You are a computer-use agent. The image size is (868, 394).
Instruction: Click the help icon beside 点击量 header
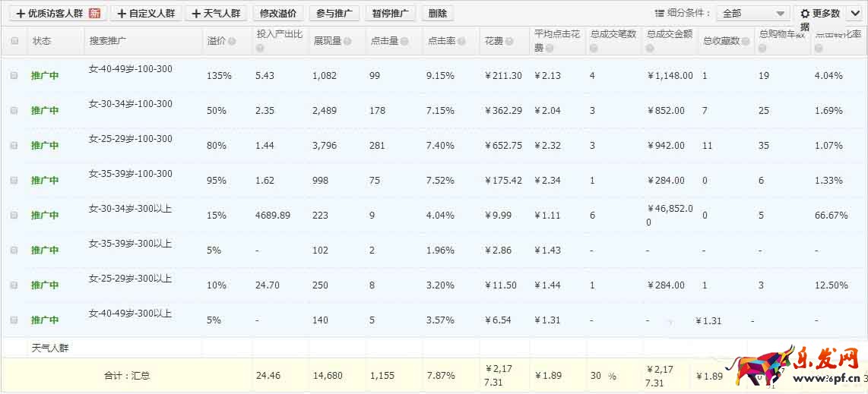click(x=404, y=42)
